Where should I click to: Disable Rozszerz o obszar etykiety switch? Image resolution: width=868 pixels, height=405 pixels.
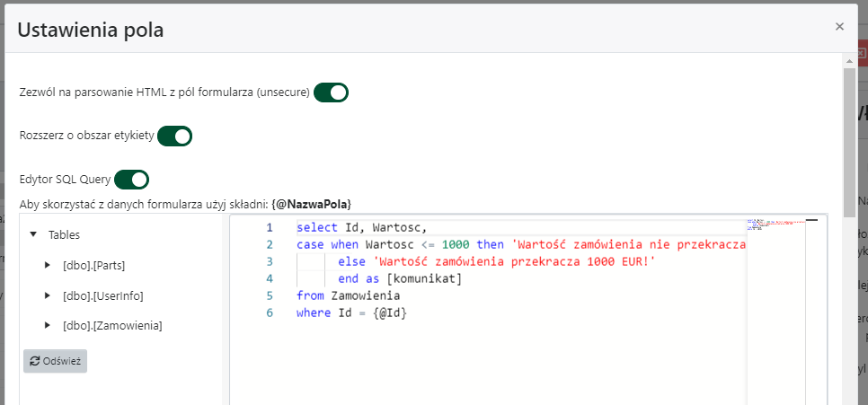tap(174, 136)
